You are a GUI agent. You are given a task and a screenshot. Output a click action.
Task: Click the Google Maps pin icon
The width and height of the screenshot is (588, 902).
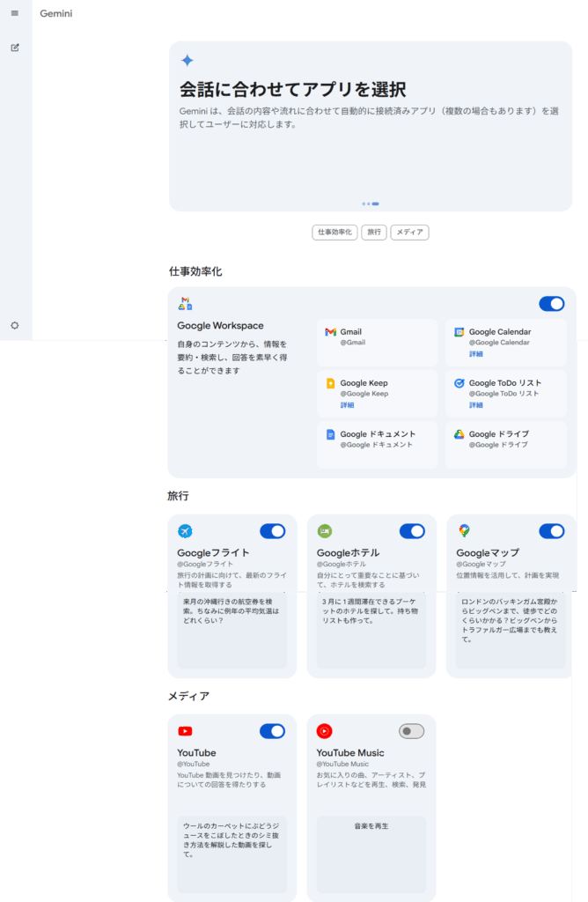coord(465,531)
